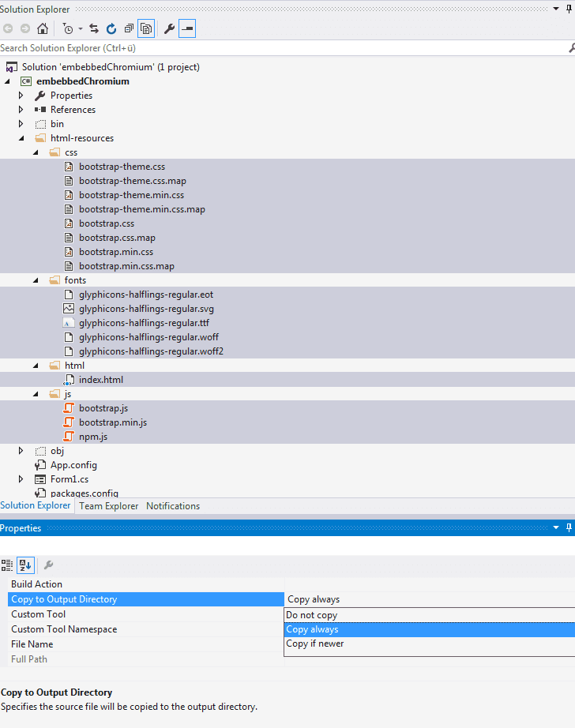Click the Home icon in Solution Explorer toolbar
Screen dimensions: 575x728
tap(43, 28)
